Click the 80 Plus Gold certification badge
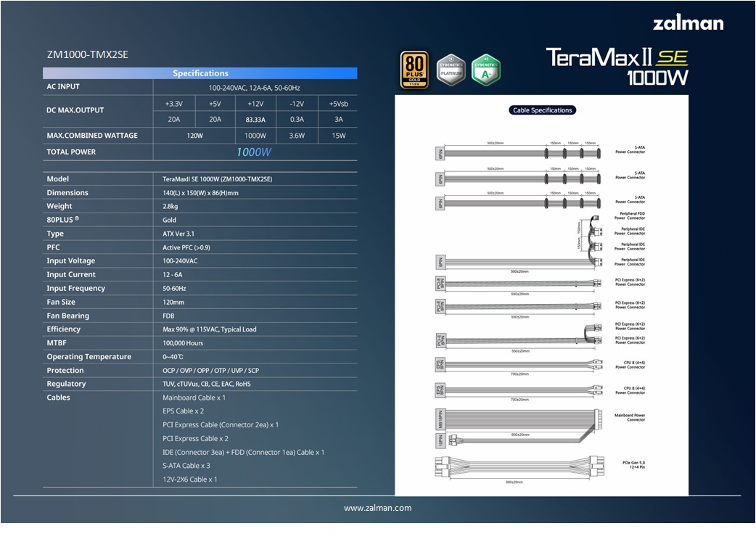The width and height of the screenshot is (756, 547). click(x=414, y=70)
